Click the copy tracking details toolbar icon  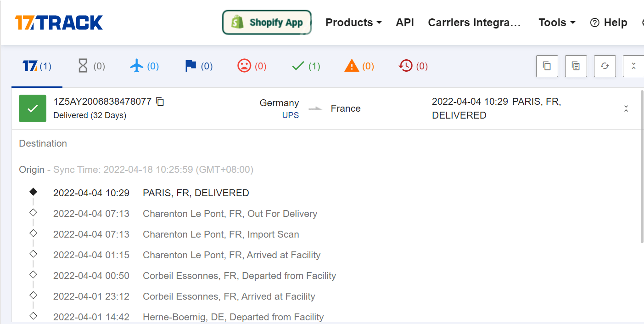pyautogui.click(x=576, y=66)
